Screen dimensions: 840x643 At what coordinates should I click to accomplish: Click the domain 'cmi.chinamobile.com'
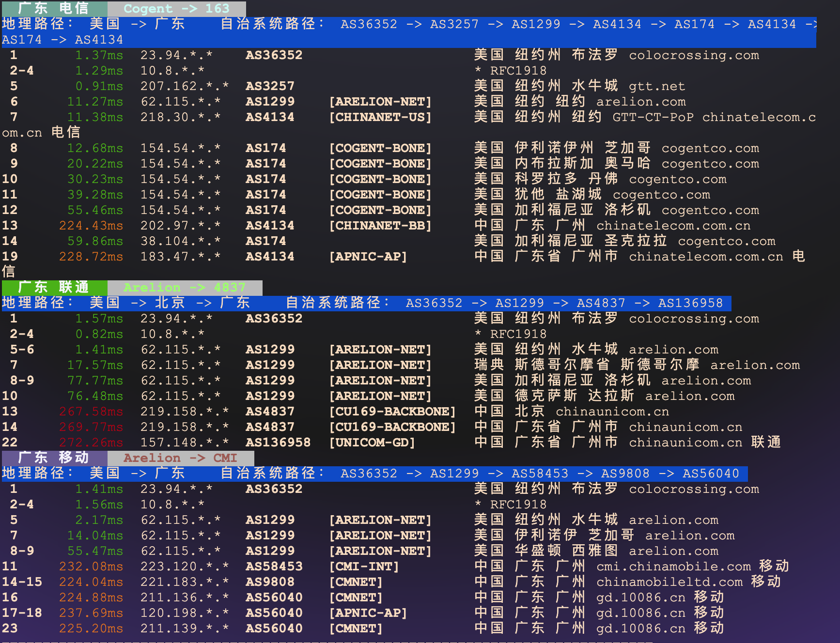pyautogui.click(x=673, y=566)
